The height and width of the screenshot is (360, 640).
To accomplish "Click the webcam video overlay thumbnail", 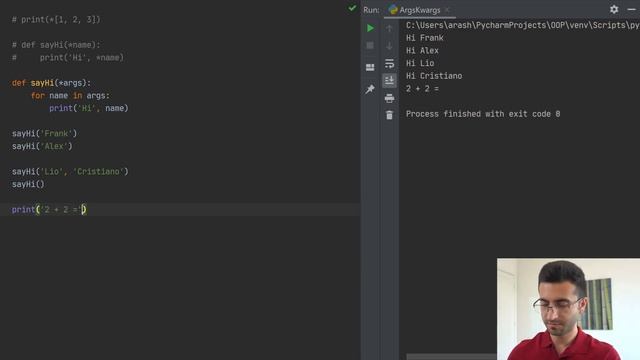I will pyautogui.click(x=568, y=309).
